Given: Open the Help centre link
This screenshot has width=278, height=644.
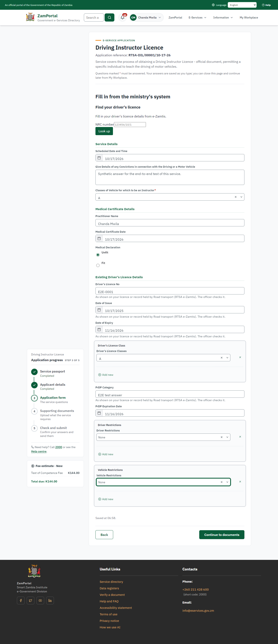Looking at the screenshot, I should pyautogui.click(x=39, y=452).
